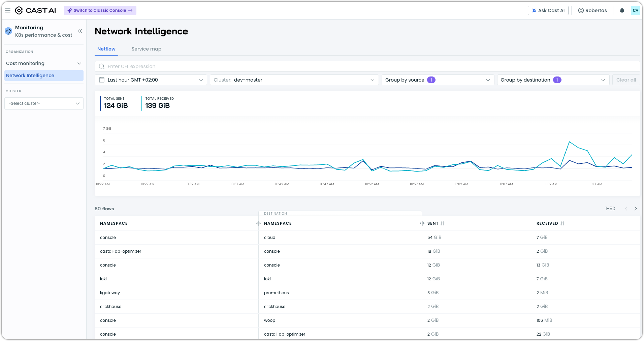This screenshot has height=341, width=644.
Task: Select source clickhouse cell
Action: click(111, 307)
